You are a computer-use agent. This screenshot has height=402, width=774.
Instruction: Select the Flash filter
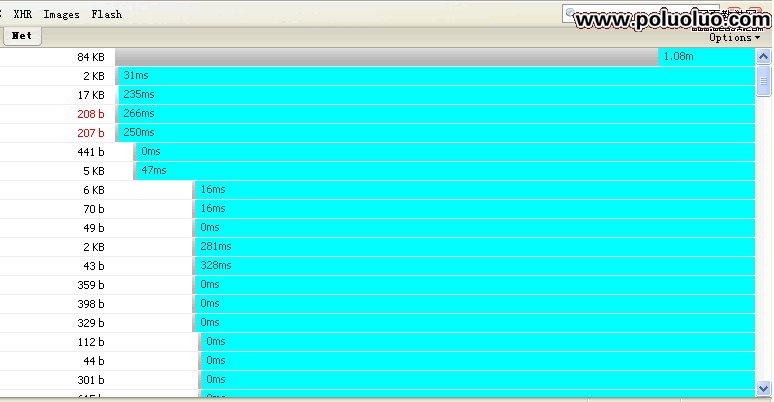point(106,15)
